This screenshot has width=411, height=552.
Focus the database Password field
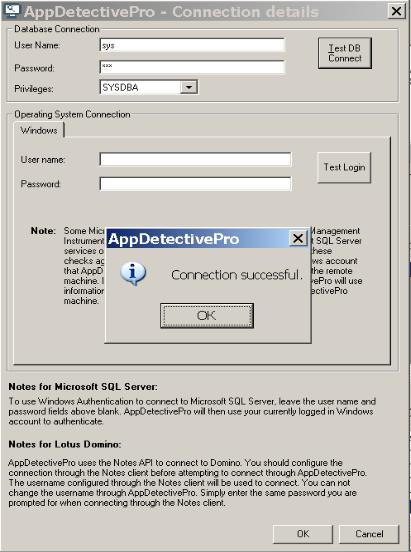[192, 67]
